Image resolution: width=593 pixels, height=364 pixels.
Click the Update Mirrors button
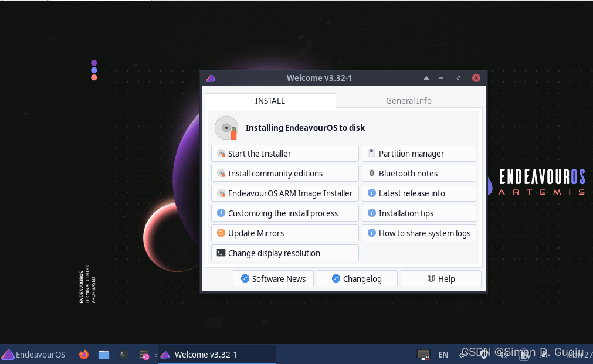click(x=285, y=233)
